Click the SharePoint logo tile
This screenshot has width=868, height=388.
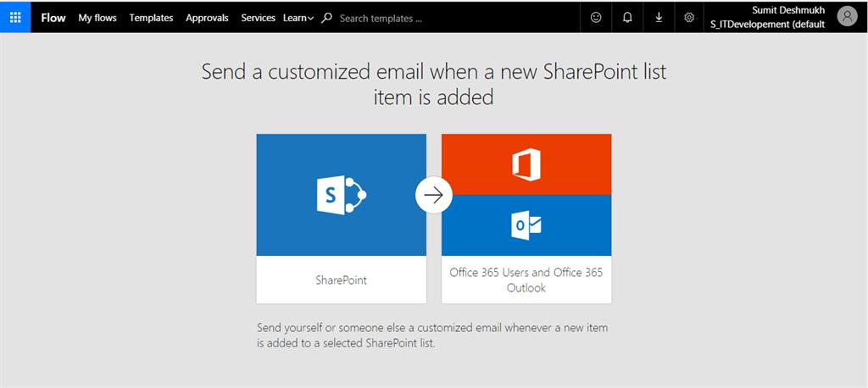coord(341,195)
